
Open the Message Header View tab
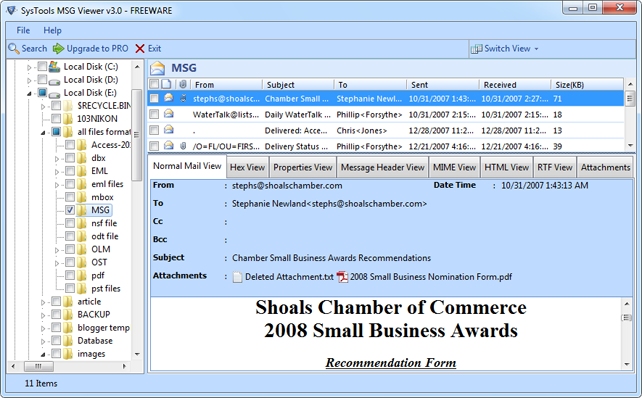(x=382, y=167)
